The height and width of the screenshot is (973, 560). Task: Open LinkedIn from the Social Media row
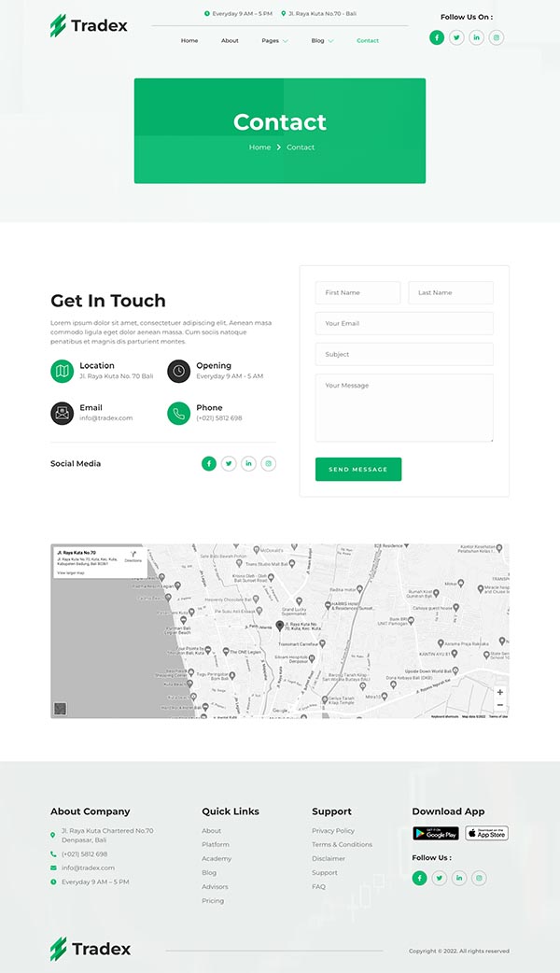point(248,463)
